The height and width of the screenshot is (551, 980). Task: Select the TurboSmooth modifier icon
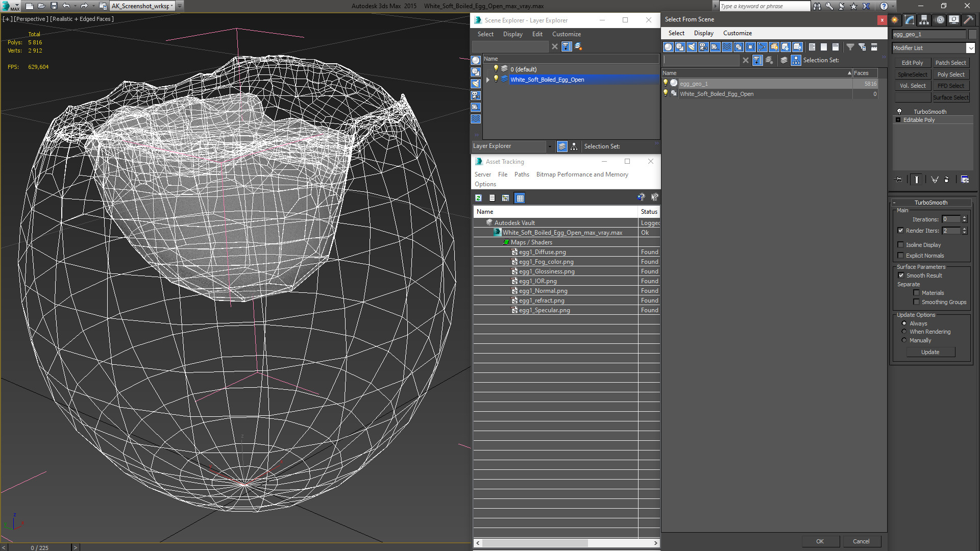[899, 110]
